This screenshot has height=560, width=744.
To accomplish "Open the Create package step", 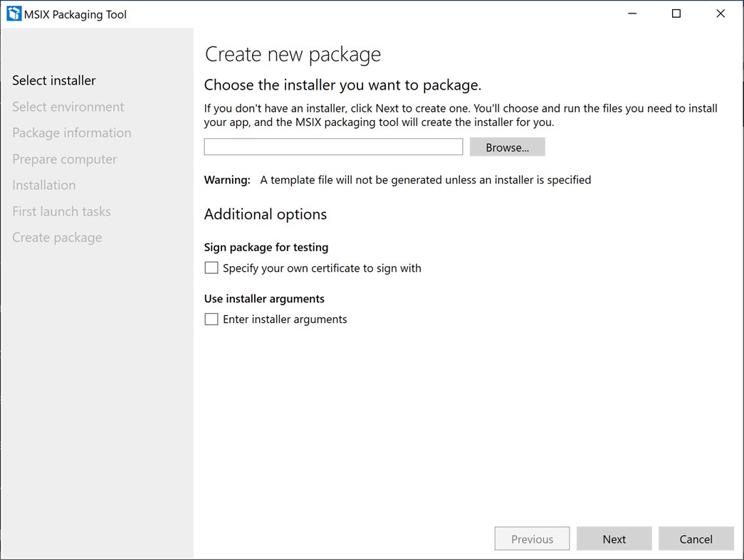I will (57, 237).
